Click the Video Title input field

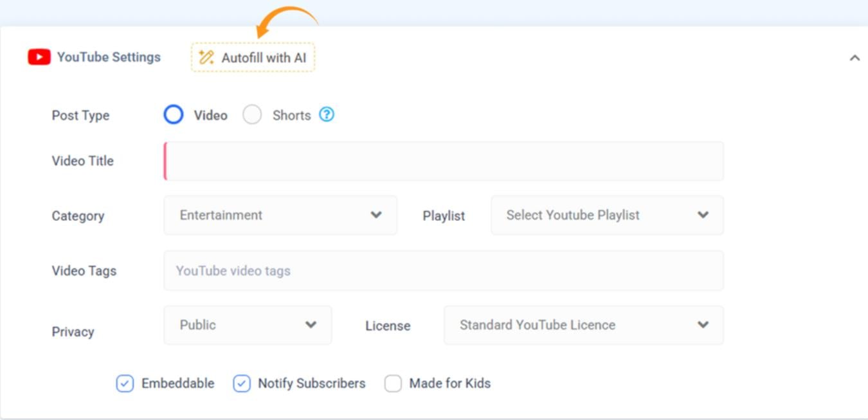pyautogui.click(x=444, y=160)
